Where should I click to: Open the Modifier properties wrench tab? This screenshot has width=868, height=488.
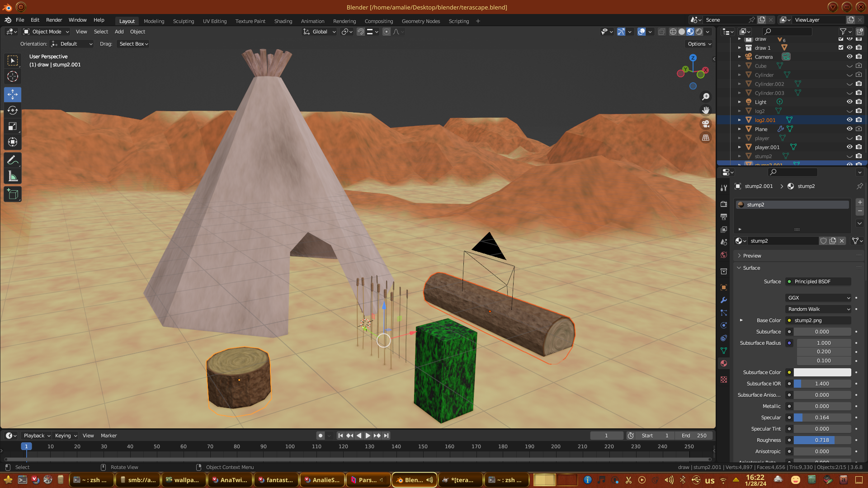724,300
